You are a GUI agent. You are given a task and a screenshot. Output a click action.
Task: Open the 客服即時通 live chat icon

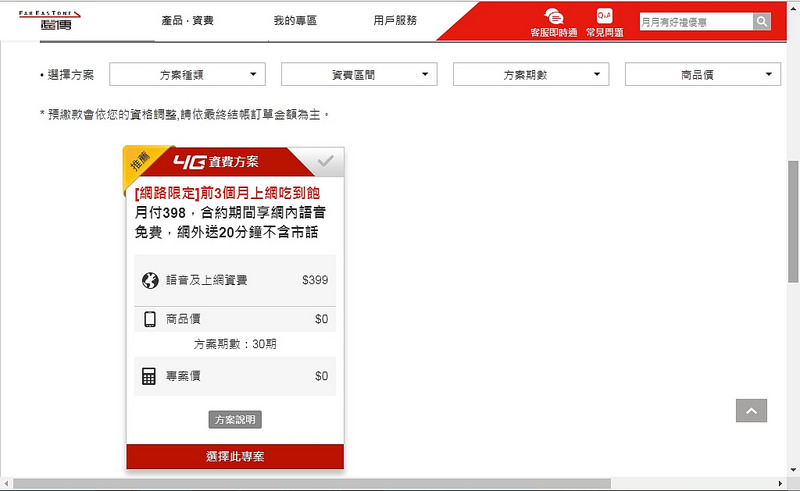pyautogui.click(x=553, y=17)
